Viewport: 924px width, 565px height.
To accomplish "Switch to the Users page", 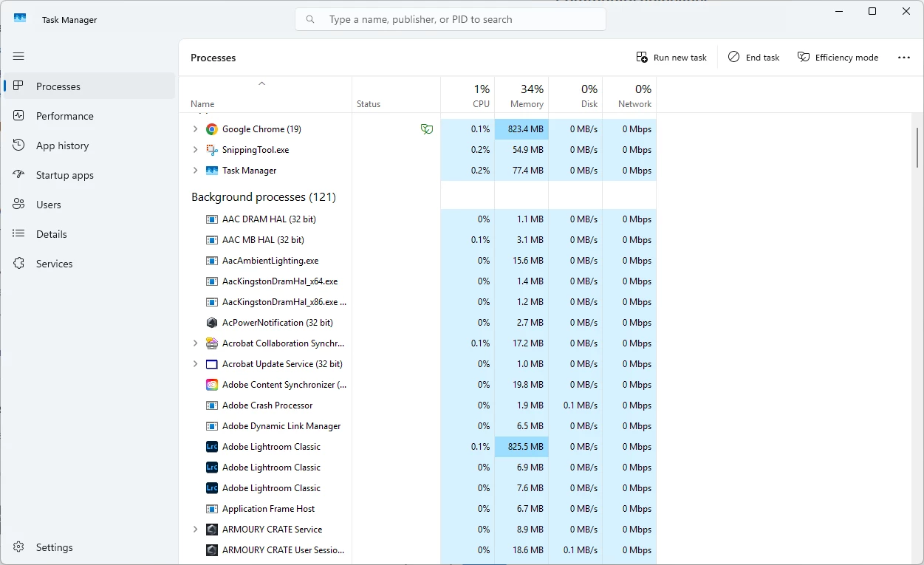I will click(89, 205).
